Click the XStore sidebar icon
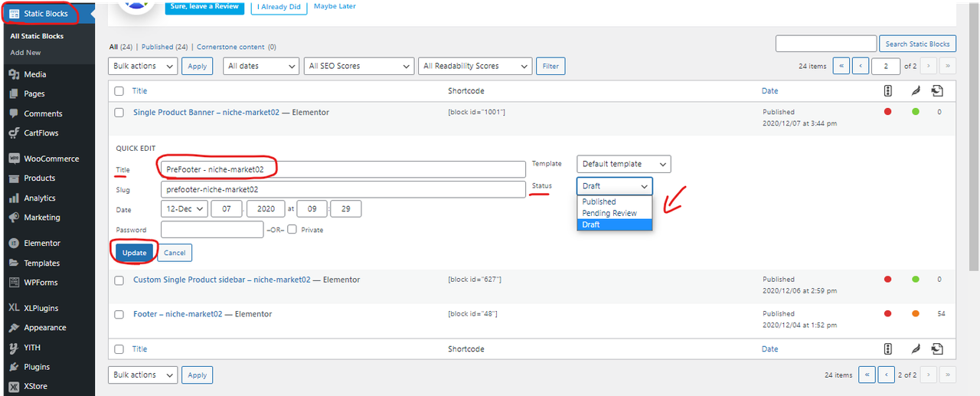The height and width of the screenshot is (396, 980). click(x=14, y=386)
